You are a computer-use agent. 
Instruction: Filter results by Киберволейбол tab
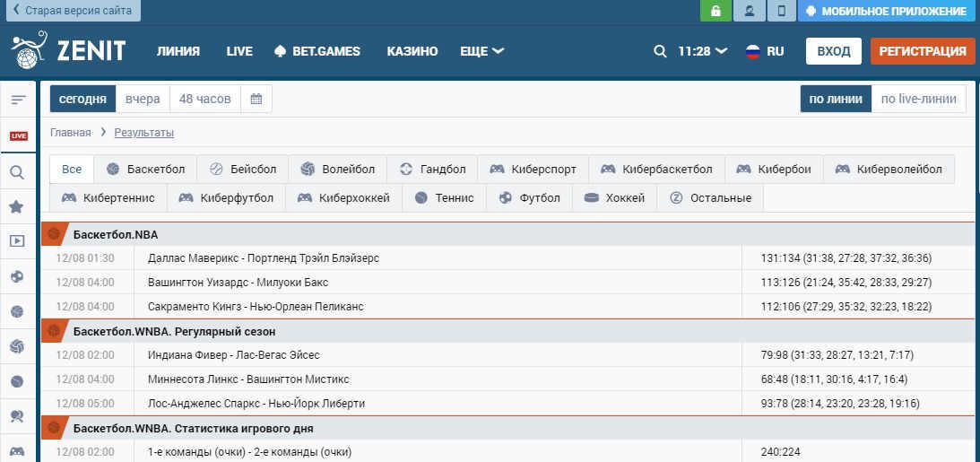click(889, 170)
